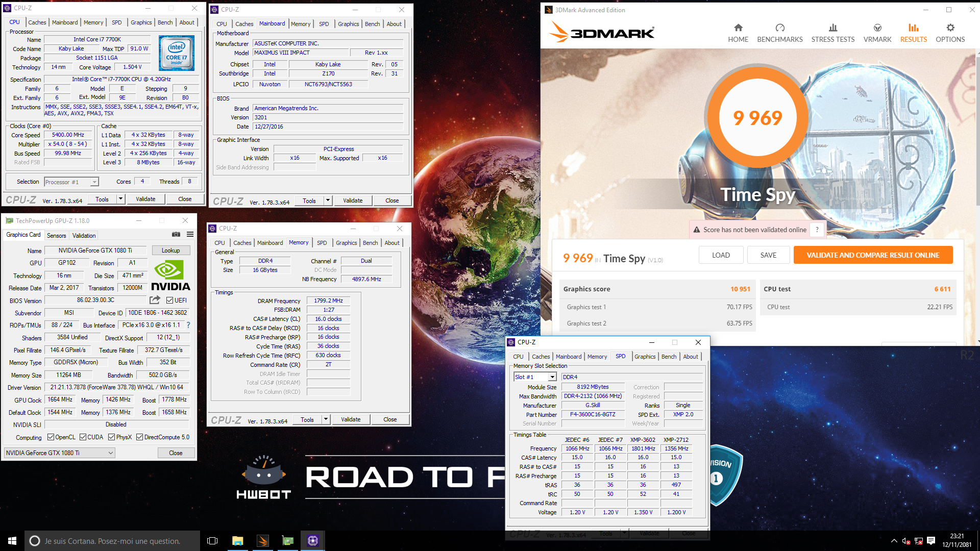980x551 pixels.
Task: Click Core Speed value 5400.00 MHz
Action: (x=68, y=135)
